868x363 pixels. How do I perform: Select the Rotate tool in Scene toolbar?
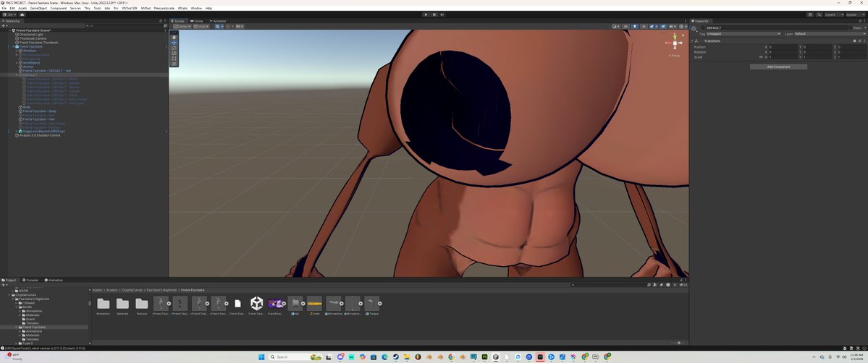[x=174, y=48]
